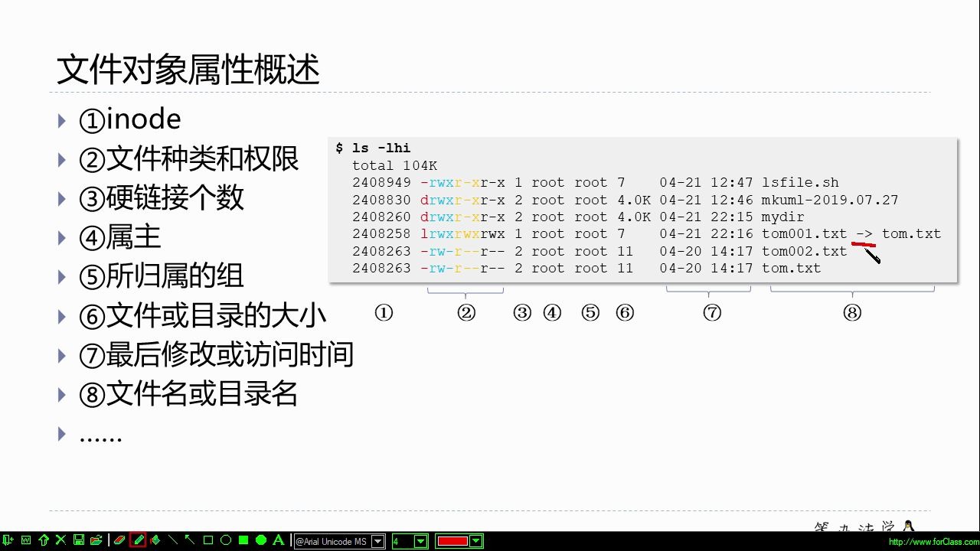This screenshot has width=980, height=551.
Task: Open the www.forClass.com link
Action: [933, 542]
